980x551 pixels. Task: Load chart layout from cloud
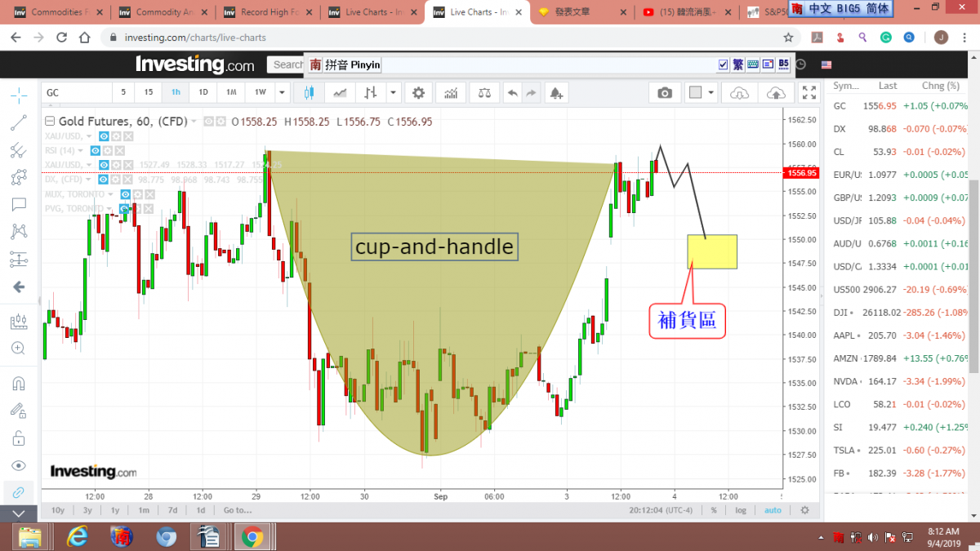tap(739, 93)
